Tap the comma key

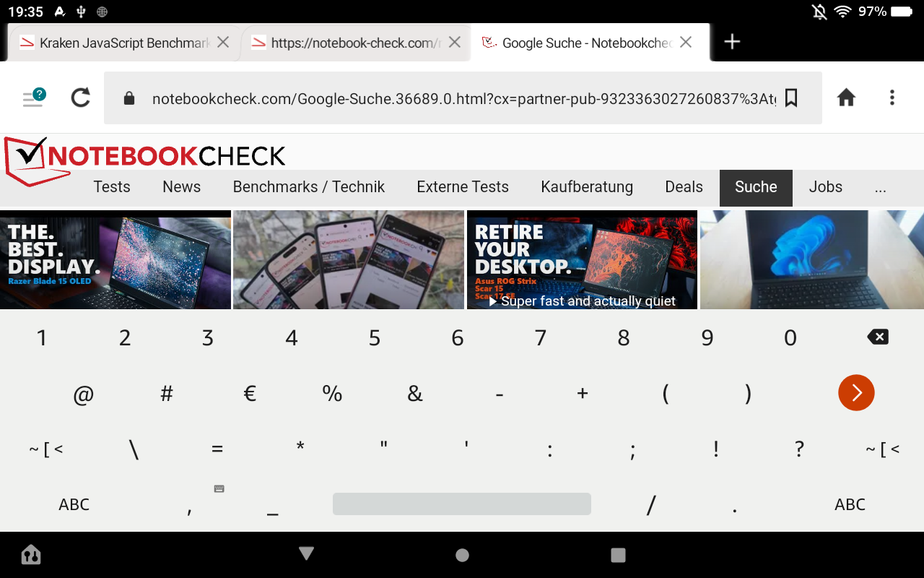(189, 510)
